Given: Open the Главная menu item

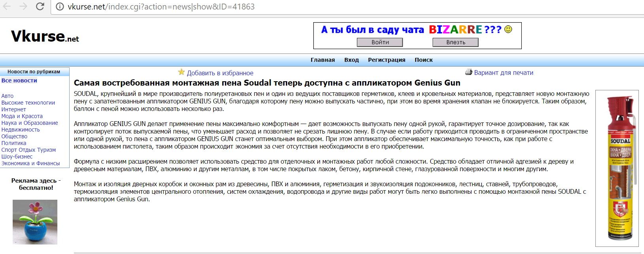Looking at the screenshot, I should [323, 60].
